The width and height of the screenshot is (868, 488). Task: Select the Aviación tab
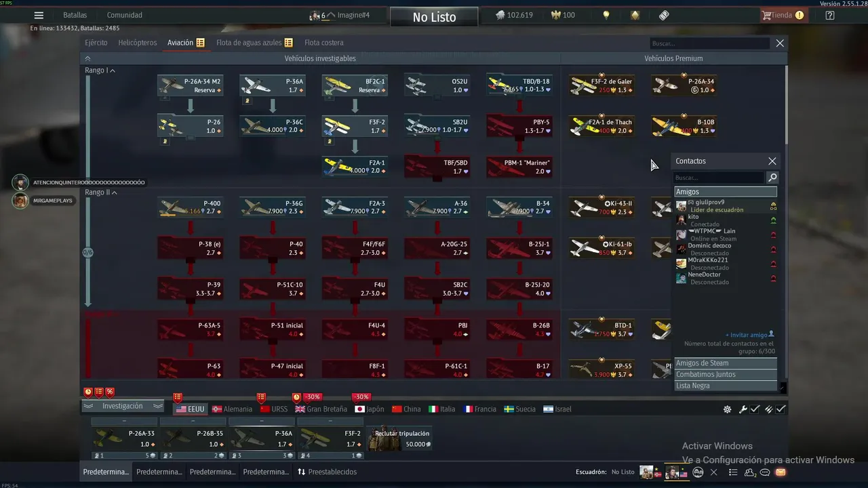pos(186,43)
